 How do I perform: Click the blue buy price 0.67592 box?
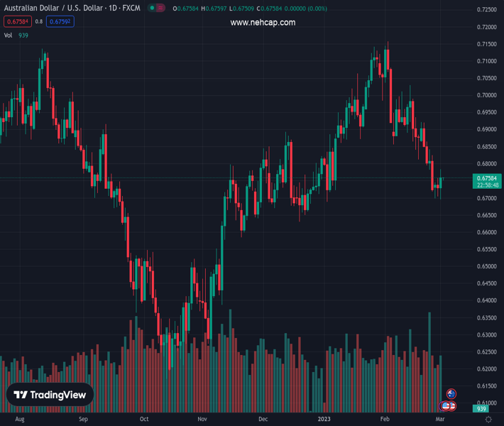[x=60, y=21]
